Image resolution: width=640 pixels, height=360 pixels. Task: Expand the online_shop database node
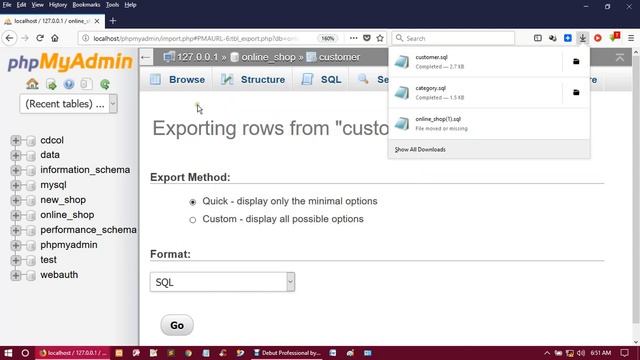(16, 215)
